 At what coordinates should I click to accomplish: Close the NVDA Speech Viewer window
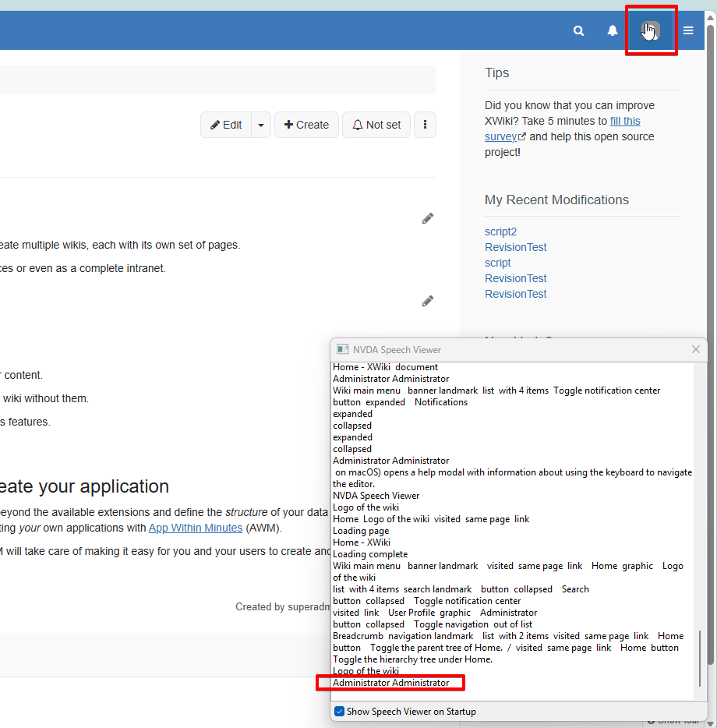[x=696, y=350]
